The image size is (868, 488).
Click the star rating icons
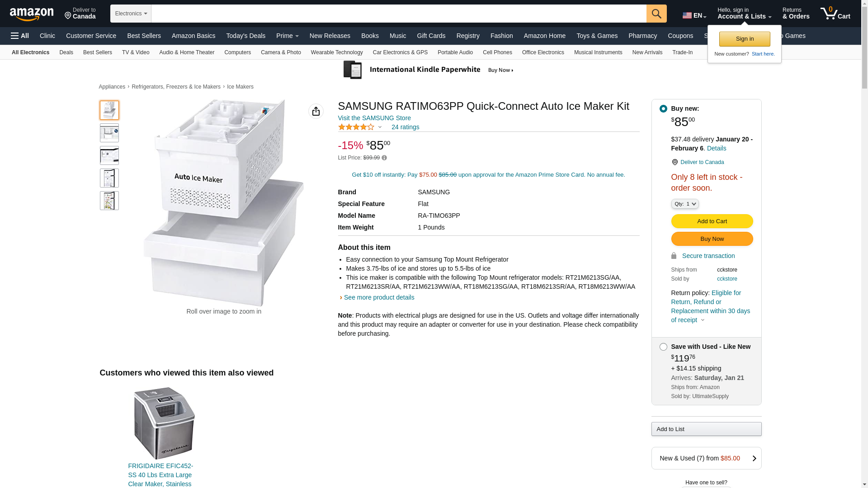[x=356, y=127]
